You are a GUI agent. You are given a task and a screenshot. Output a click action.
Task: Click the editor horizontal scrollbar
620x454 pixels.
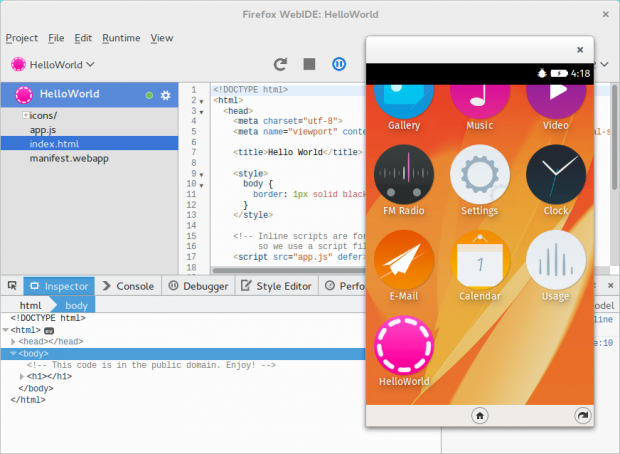click(x=289, y=271)
